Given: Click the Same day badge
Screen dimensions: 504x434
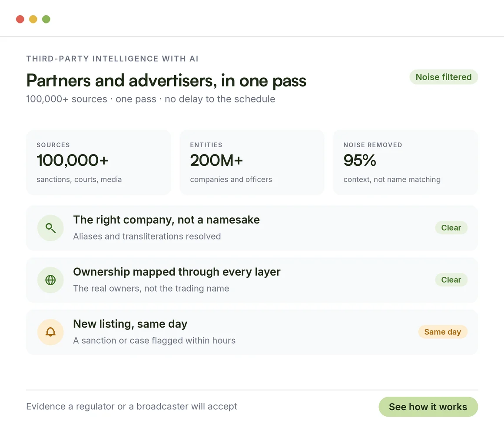Looking at the screenshot, I should 443,332.
